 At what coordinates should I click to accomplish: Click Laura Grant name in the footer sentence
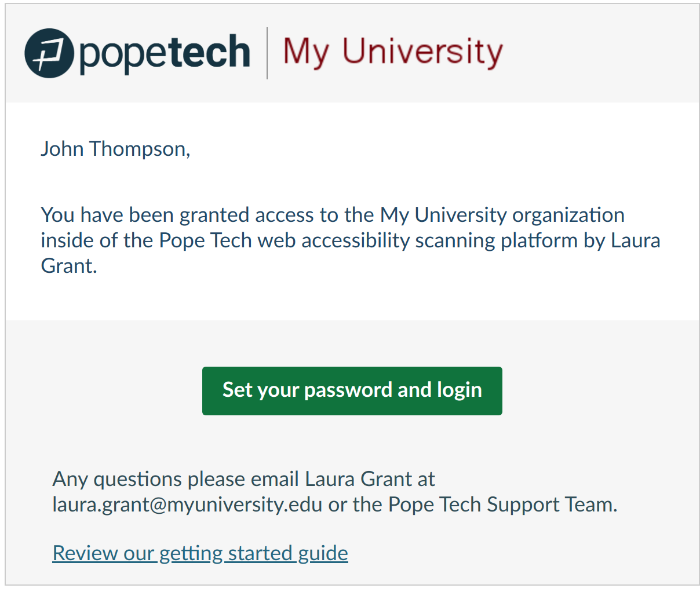[x=358, y=479]
